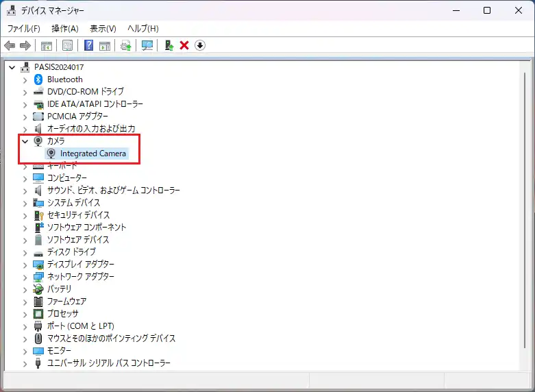
Task: Open the 操作(A) menu
Action: [65, 29]
